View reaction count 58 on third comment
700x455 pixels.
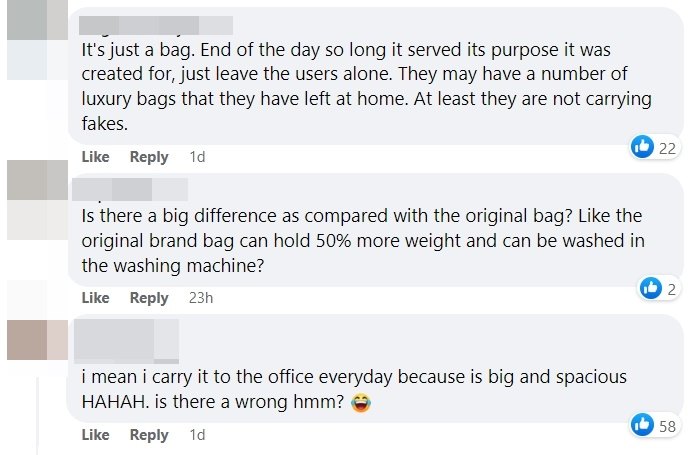tap(666, 427)
